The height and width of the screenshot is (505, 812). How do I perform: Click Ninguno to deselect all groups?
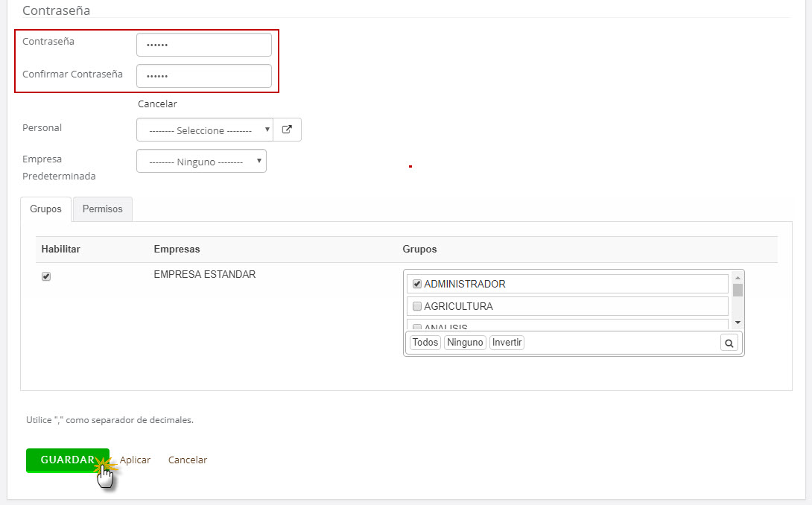coord(465,343)
